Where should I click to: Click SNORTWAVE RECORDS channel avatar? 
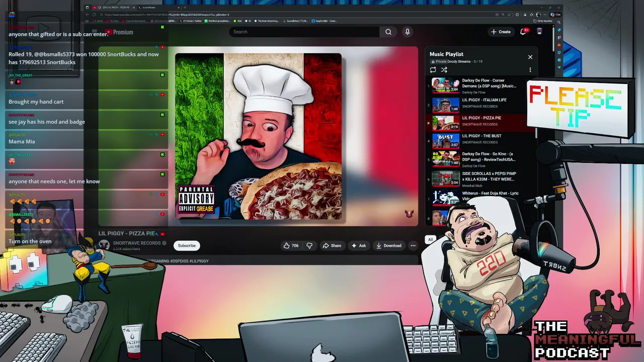pyautogui.click(x=104, y=245)
